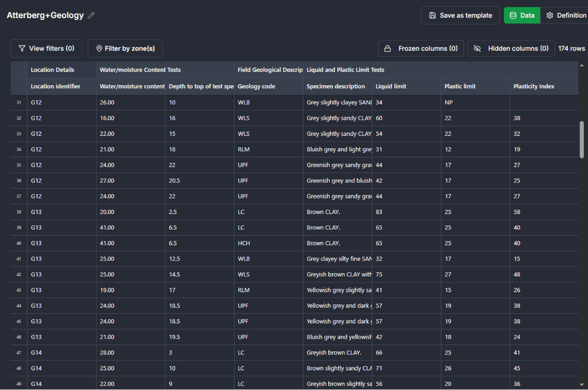Click the database icon on Data tab
Viewport: 588px width, 390px height.
click(x=513, y=15)
